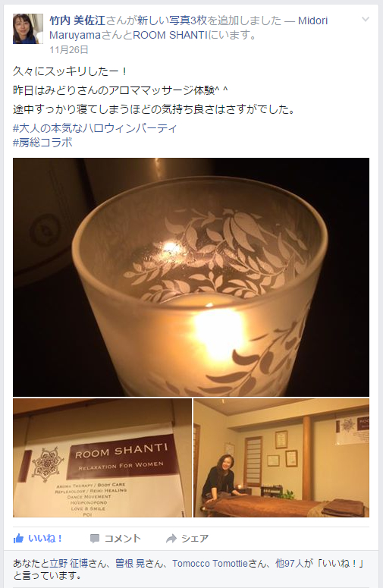The width and height of the screenshot is (383, 588).
Task: Open the massage room photo
Action: pos(281,458)
